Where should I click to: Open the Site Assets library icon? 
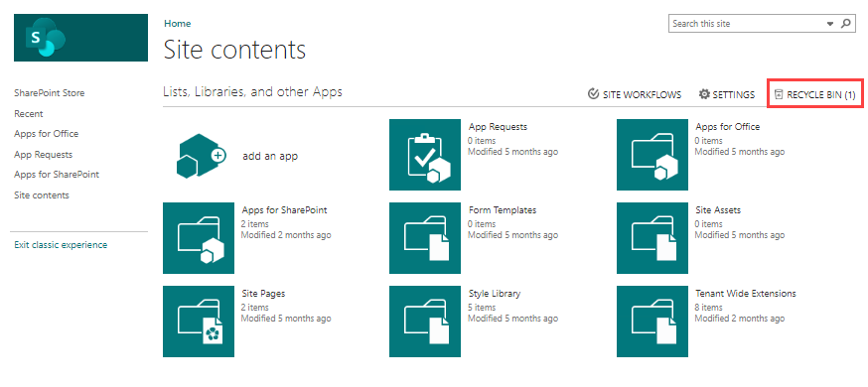652,238
